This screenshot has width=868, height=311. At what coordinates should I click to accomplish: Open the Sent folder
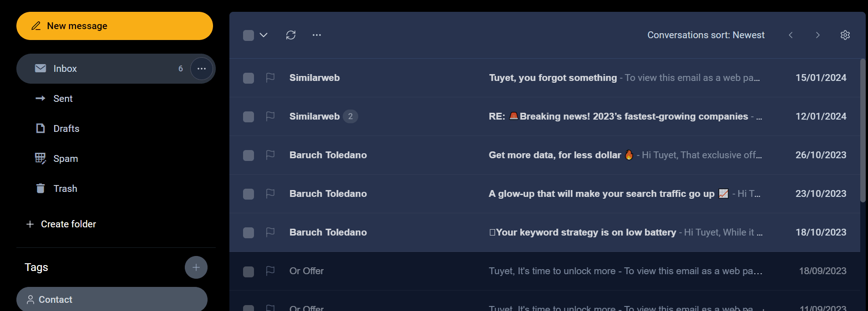[x=63, y=99]
